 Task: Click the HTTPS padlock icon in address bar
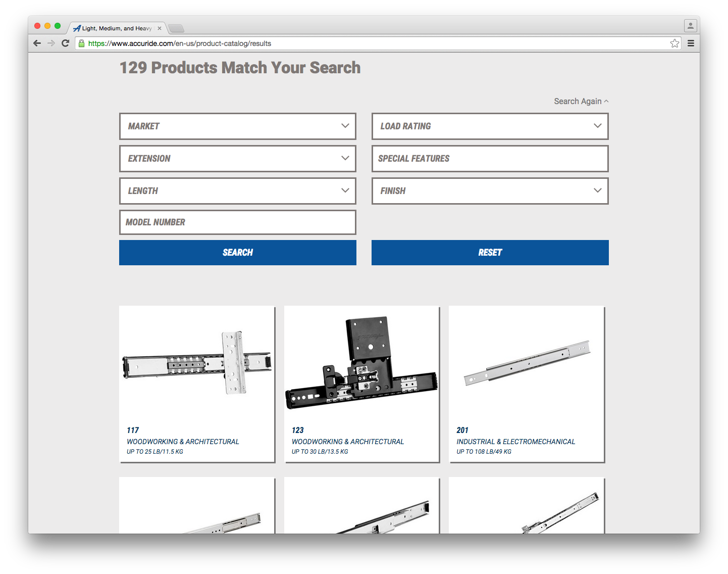[82, 43]
